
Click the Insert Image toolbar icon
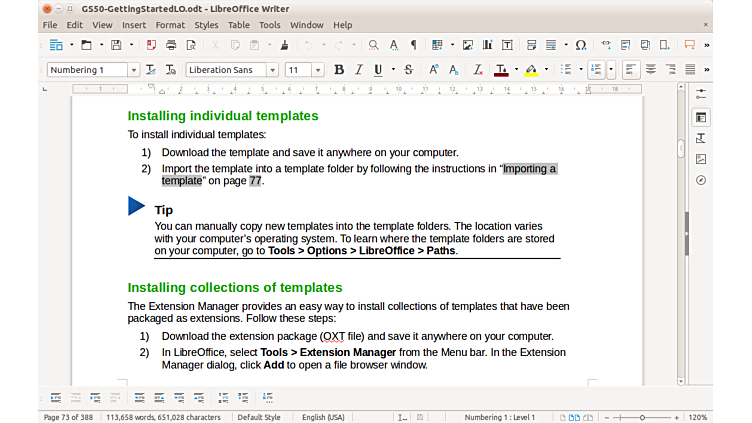(467, 45)
